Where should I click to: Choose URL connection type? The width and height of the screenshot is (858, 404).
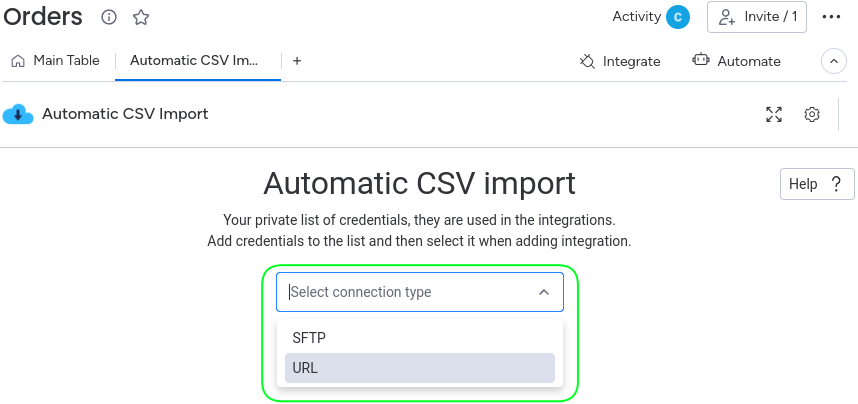[420, 368]
